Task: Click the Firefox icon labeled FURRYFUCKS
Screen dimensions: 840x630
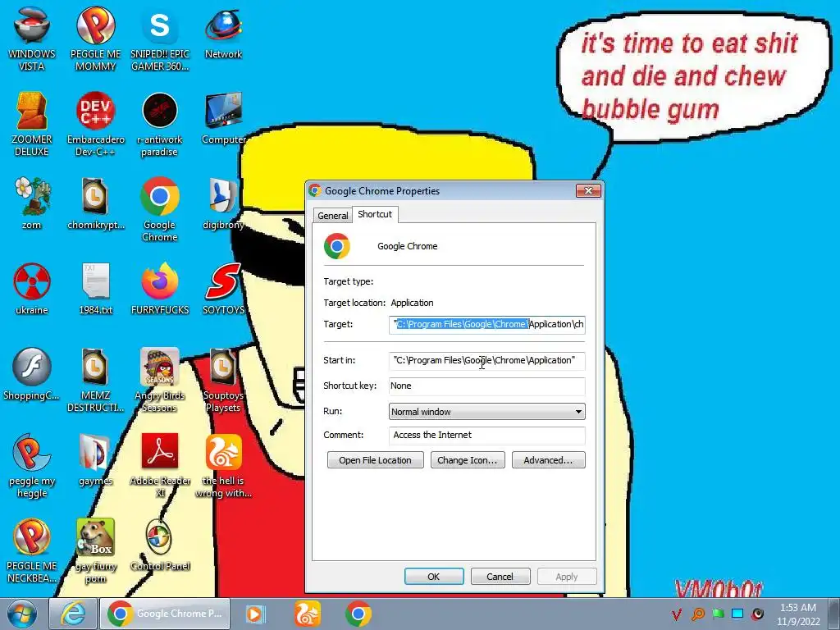Action: 160,288
